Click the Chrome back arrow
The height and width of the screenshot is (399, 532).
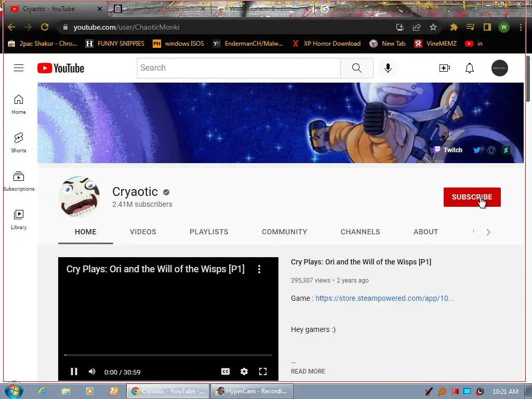[11, 27]
